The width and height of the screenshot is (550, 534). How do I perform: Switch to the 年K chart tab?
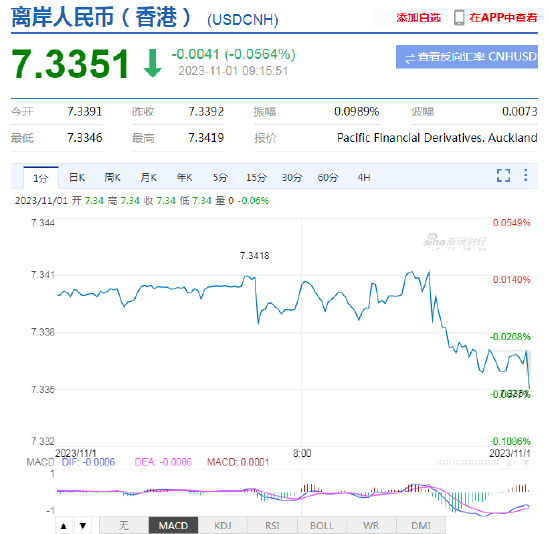pyautogui.click(x=184, y=178)
